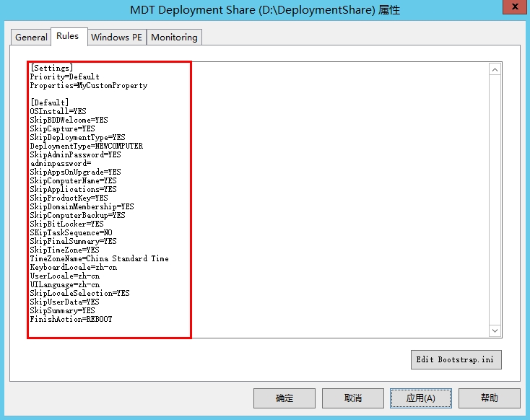Click the SKipTaskSequence=NO line
Image resolution: width=530 pixels, height=420 pixels.
tap(71, 232)
